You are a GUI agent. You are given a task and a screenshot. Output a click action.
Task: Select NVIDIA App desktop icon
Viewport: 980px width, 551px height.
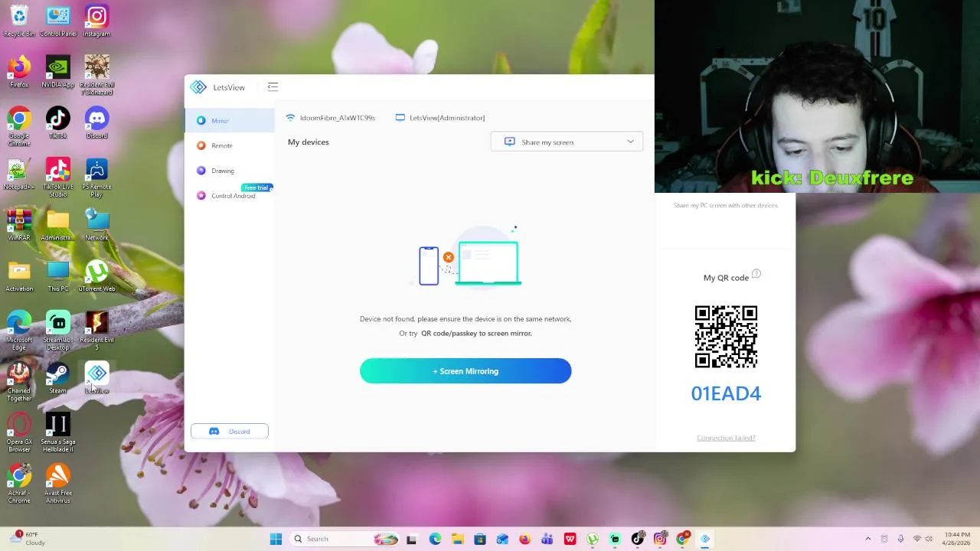[58, 72]
